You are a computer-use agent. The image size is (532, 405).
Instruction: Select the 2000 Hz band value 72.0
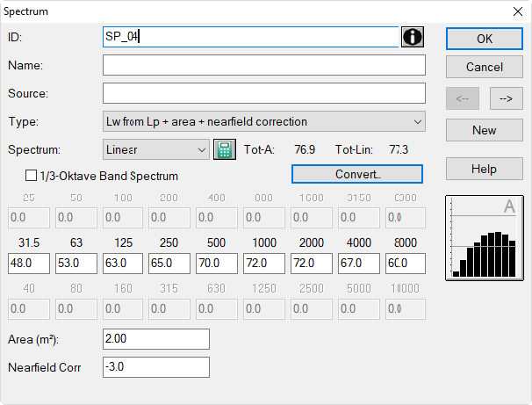pyautogui.click(x=312, y=263)
